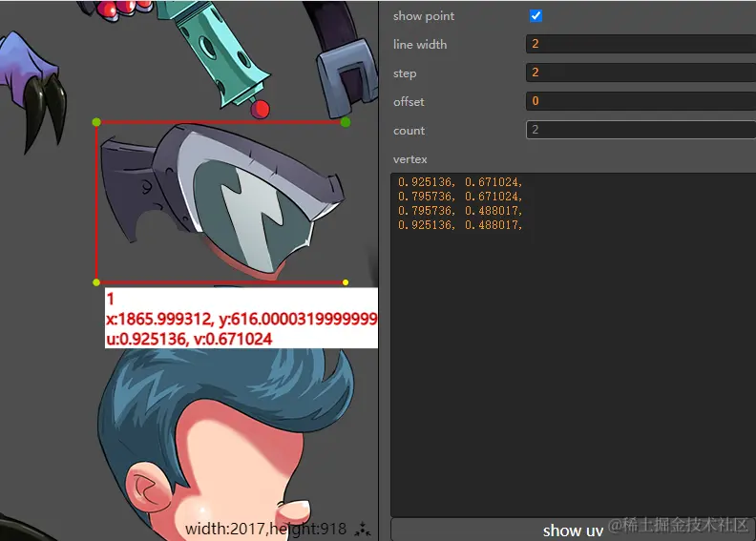
Task: Click the 'count' label
Action: coord(409,131)
